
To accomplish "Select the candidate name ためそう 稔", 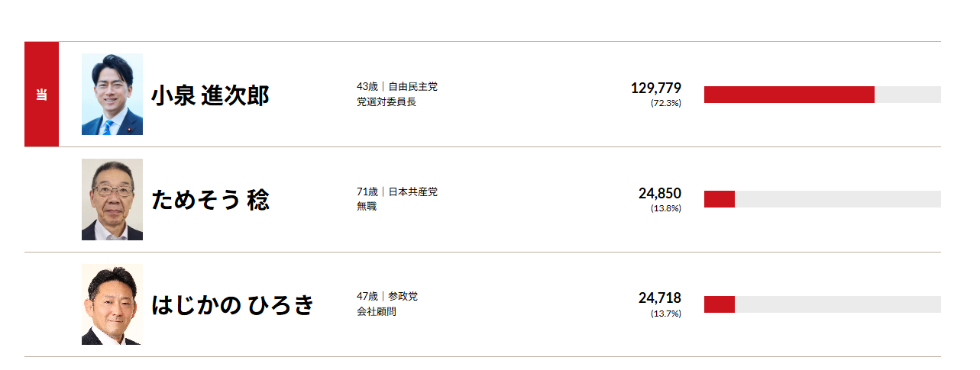I will [210, 201].
